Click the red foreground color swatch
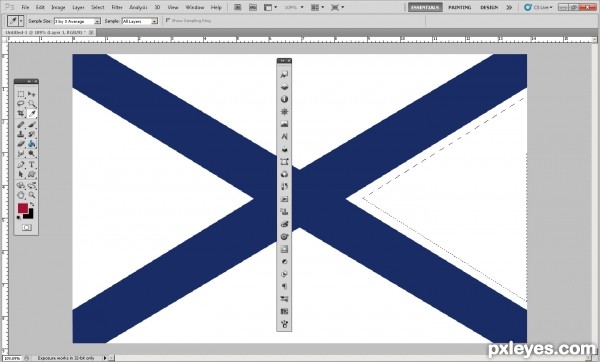This screenshot has width=600, height=362. pos(23,208)
